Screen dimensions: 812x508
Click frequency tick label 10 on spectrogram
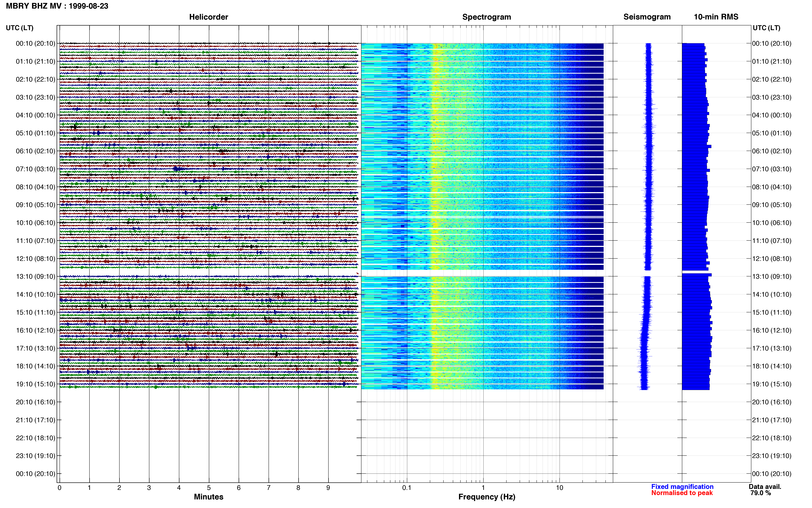pyautogui.click(x=559, y=488)
